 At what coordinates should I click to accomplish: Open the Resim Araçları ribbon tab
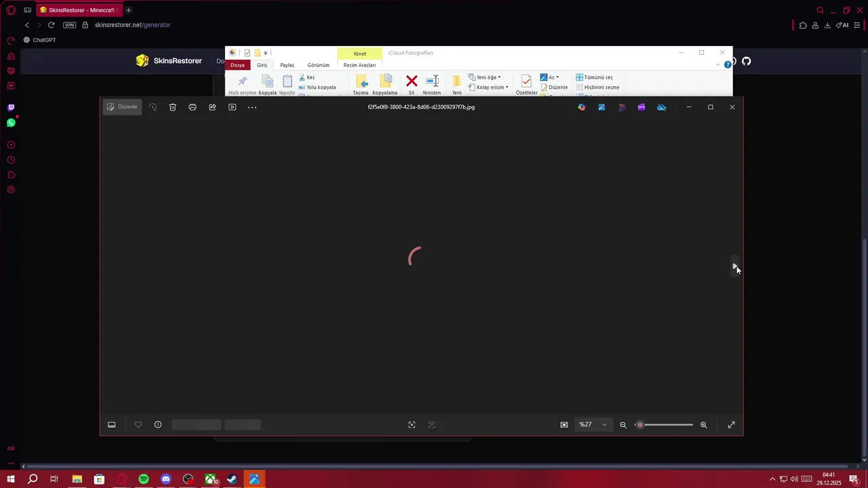(x=359, y=65)
